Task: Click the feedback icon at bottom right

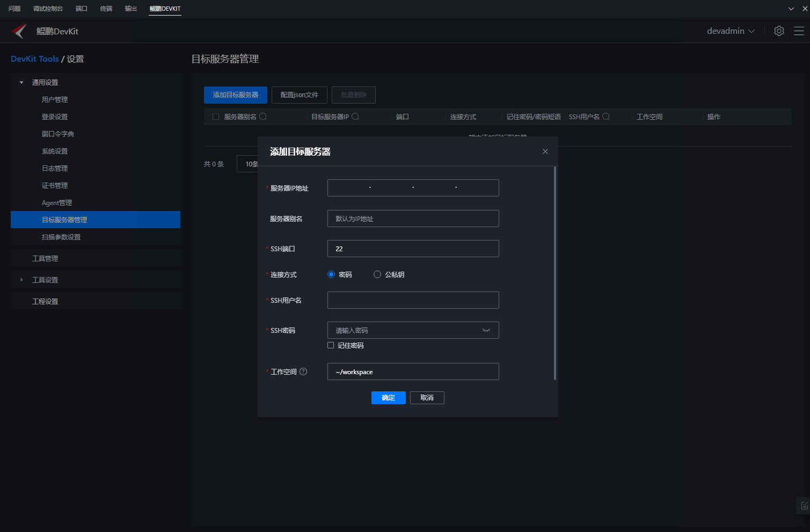Action: click(804, 506)
